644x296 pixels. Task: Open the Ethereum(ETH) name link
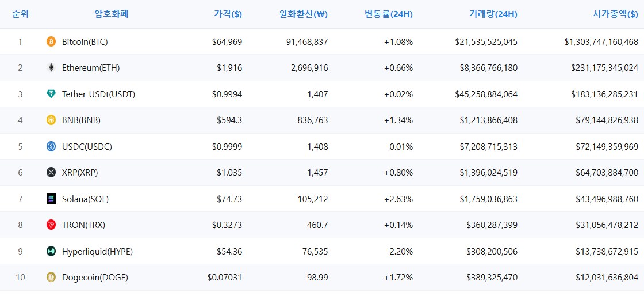click(x=91, y=68)
